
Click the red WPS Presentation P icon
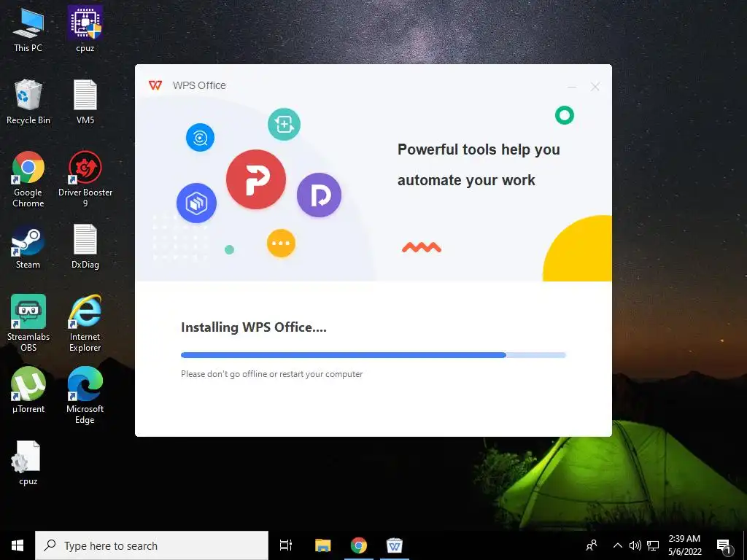click(256, 179)
